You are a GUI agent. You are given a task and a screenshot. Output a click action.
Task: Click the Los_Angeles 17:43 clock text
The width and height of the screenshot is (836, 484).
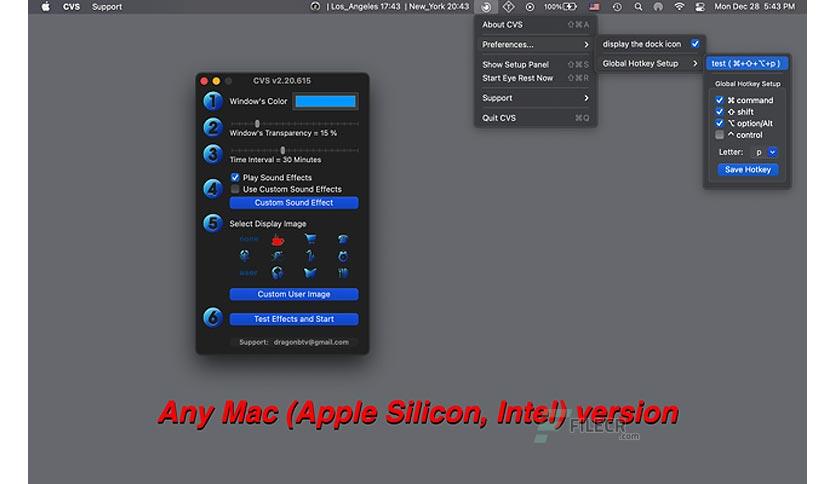(x=363, y=7)
